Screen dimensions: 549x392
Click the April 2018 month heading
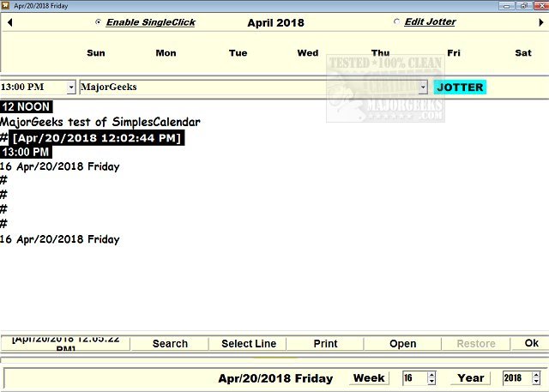coord(275,23)
